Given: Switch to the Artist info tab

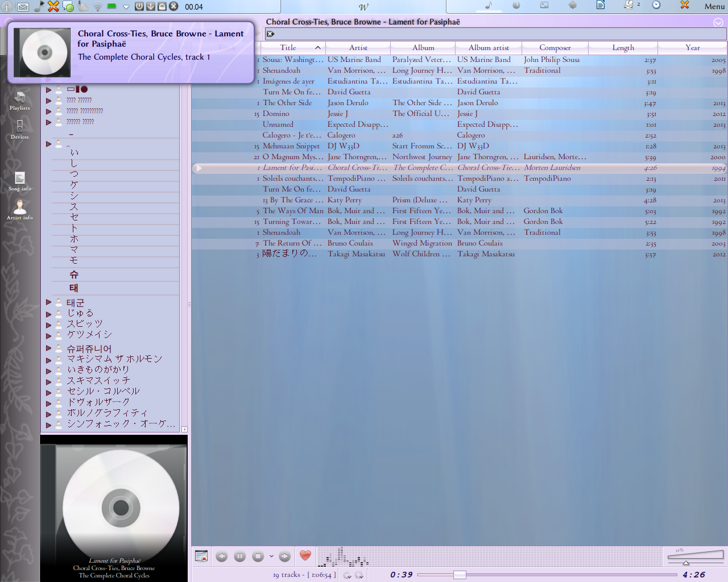Looking at the screenshot, I should tap(20, 210).
